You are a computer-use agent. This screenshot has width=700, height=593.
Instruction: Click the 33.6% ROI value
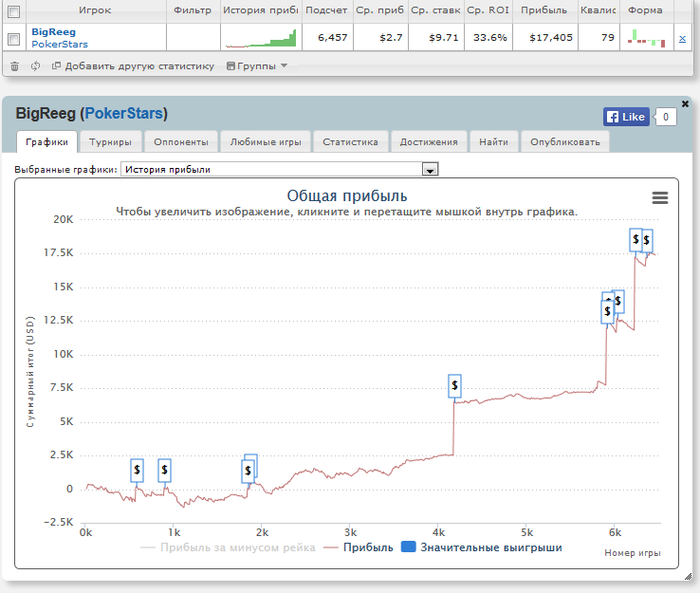click(x=490, y=38)
